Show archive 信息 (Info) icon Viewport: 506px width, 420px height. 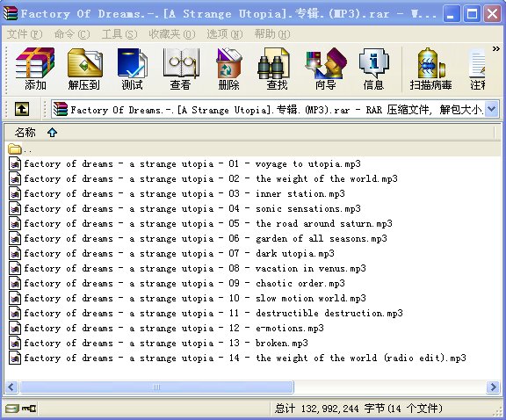point(373,69)
